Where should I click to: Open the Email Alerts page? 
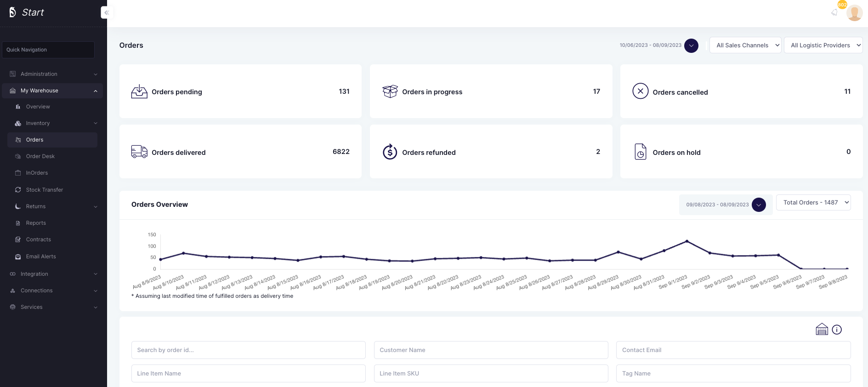tap(41, 256)
